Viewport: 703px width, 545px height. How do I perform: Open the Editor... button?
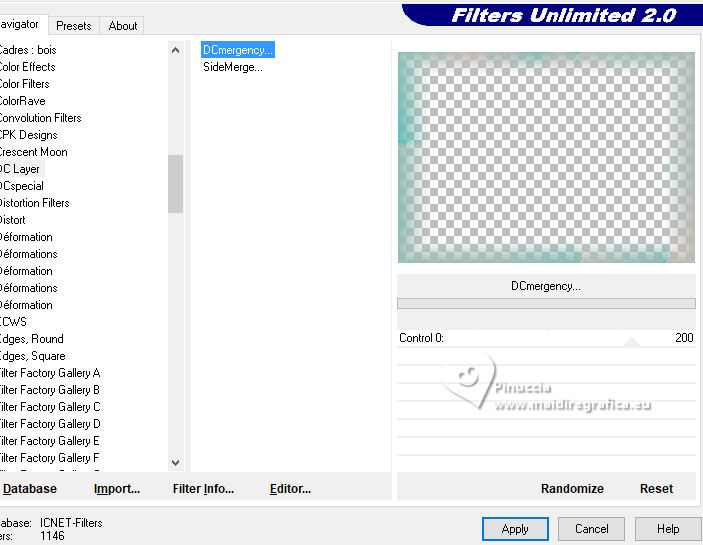(290, 489)
